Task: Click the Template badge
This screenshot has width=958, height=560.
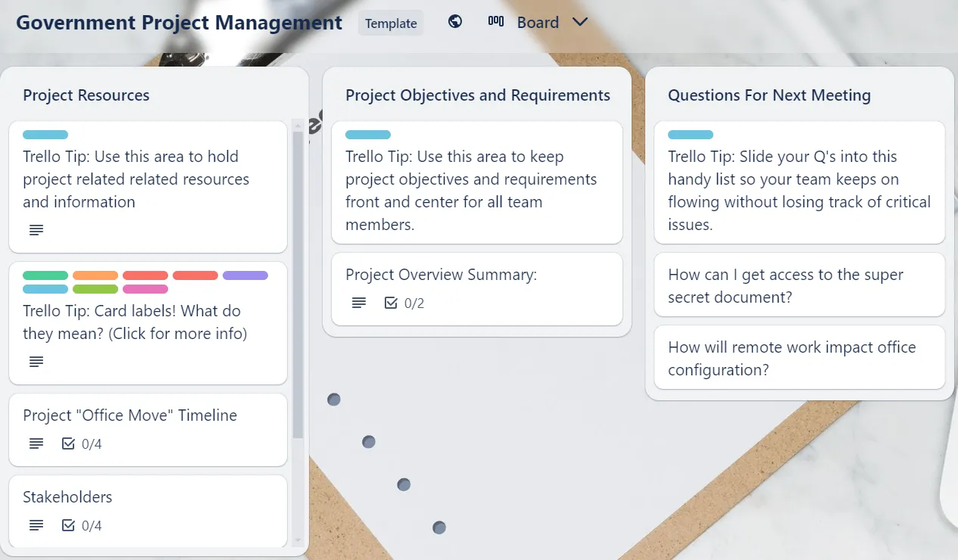Action: click(x=391, y=23)
